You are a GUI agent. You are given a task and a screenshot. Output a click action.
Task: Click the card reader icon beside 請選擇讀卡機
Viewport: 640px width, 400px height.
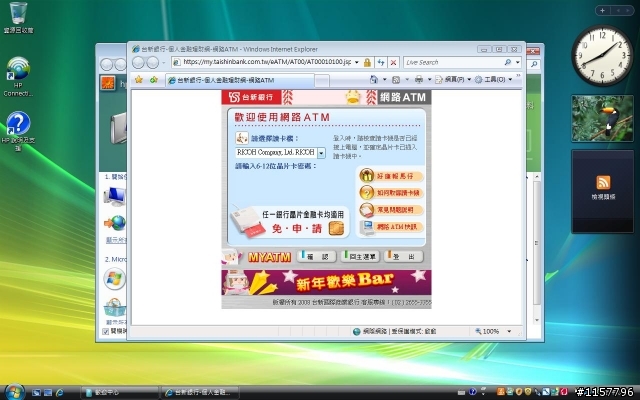242,138
